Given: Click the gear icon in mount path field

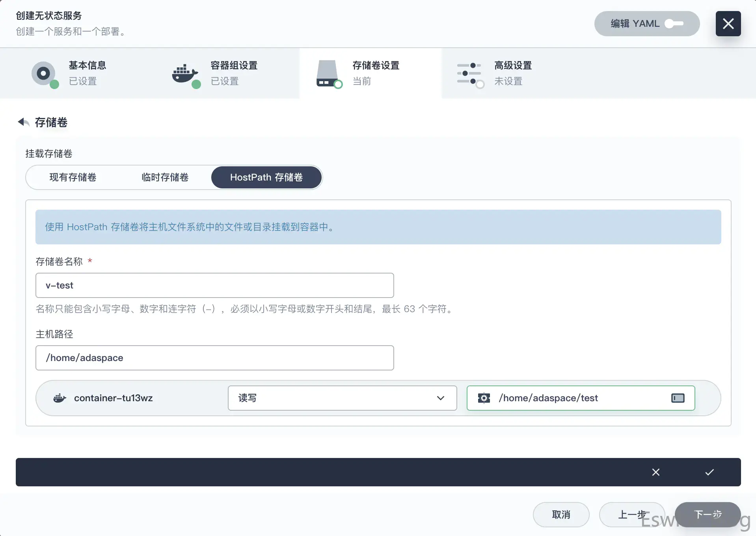Looking at the screenshot, I should [x=484, y=398].
